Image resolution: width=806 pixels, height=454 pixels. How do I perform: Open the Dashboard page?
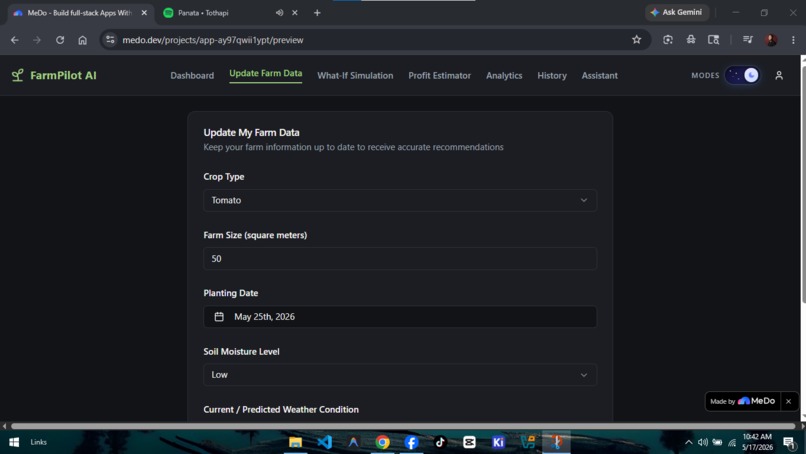192,76
